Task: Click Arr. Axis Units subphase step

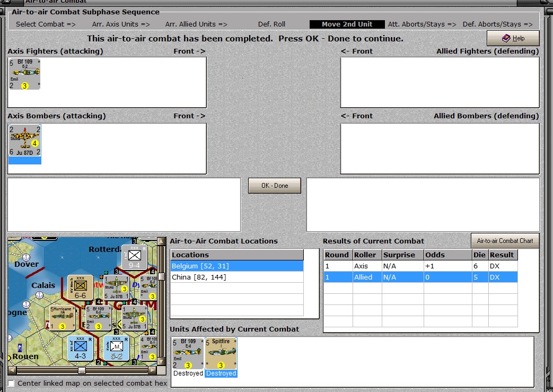Action: pos(121,24)
